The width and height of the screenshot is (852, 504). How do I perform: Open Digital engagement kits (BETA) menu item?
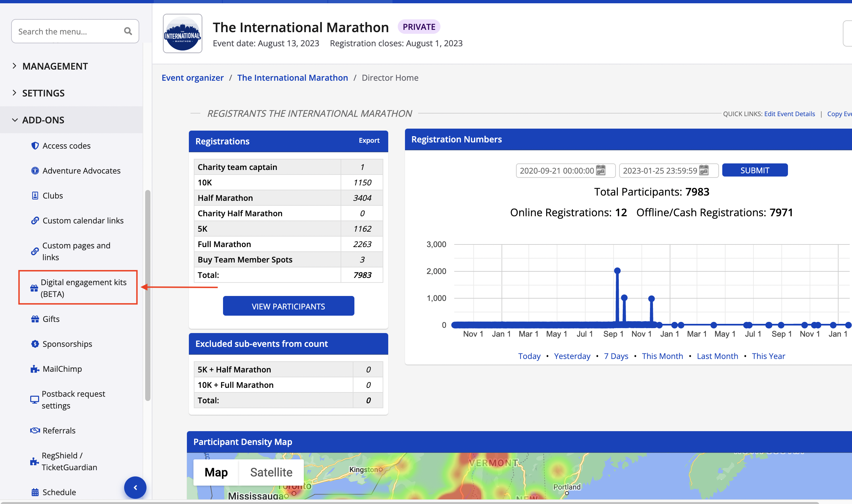click(x=83, y=288)
